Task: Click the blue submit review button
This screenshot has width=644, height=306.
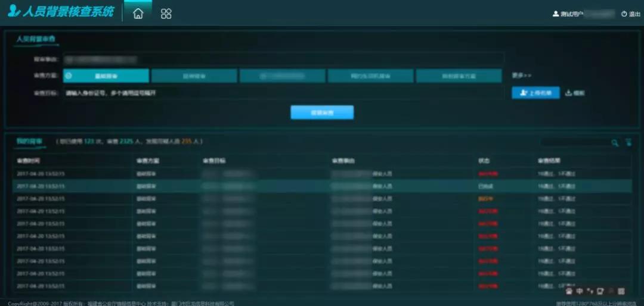Action: [322, 113]
